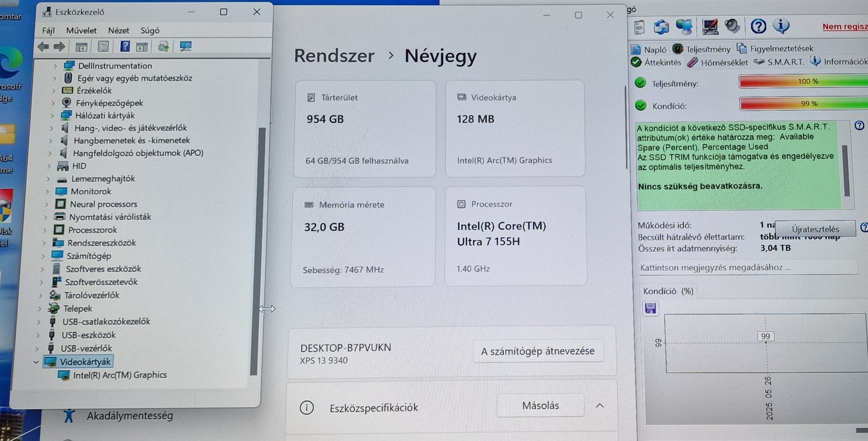This screenshot has width=868, height=441.
Task: Expand the Érzékelők node arrow
Action: click(54, 91)
